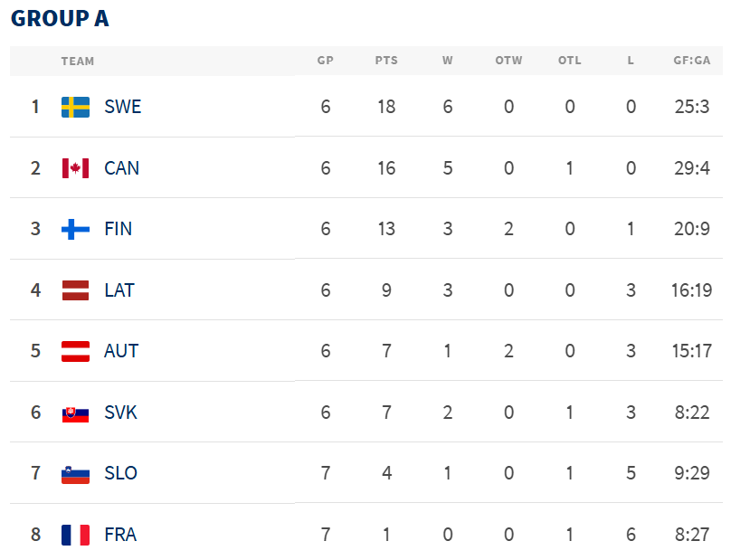This screenshot has height=560, width=731.
Task: Click the Latvia flag icon
Action: (75, 290)
